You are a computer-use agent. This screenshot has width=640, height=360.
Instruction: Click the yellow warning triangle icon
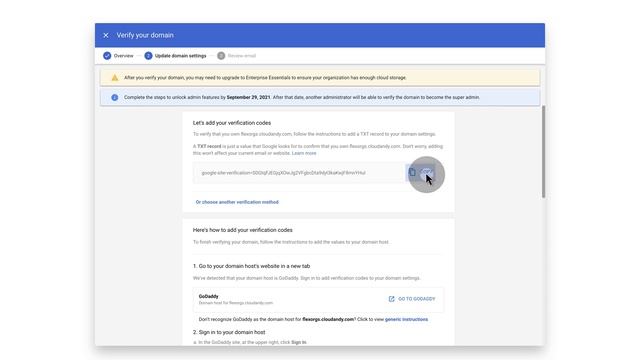[x=115, y=78]
